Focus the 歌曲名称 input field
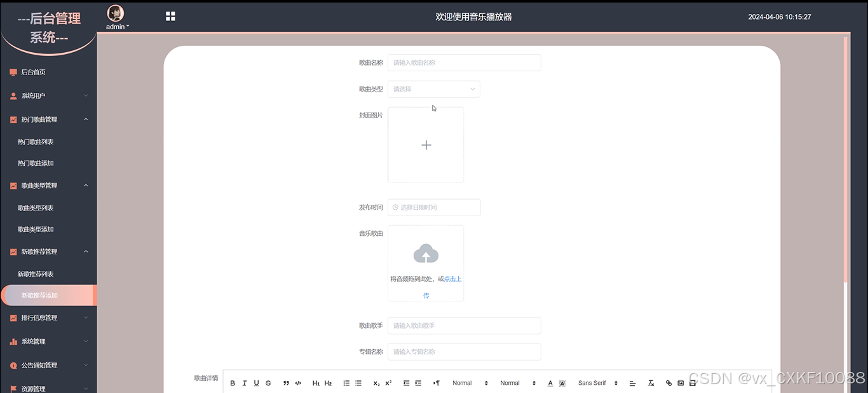The image size is (868, 393). [x=465, y=62]
